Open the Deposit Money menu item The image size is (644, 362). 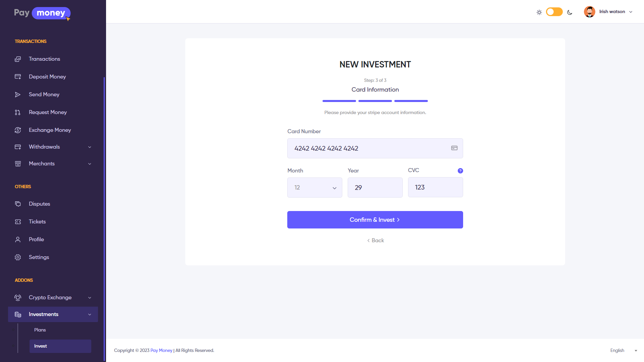47,77
